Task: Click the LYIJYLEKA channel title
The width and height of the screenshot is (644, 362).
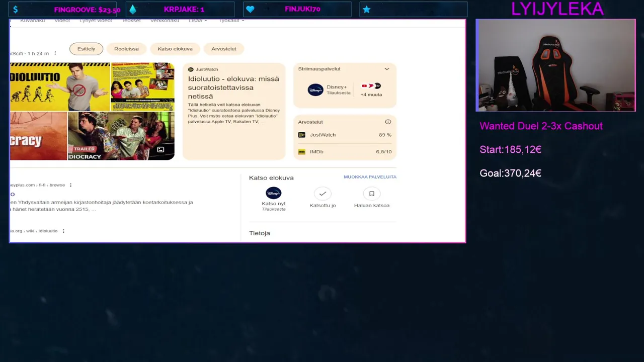Action: pos(557,9)
